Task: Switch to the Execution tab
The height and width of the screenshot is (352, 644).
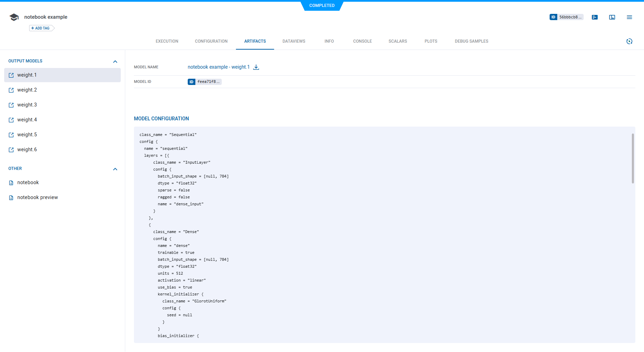Action: point(167,41)
